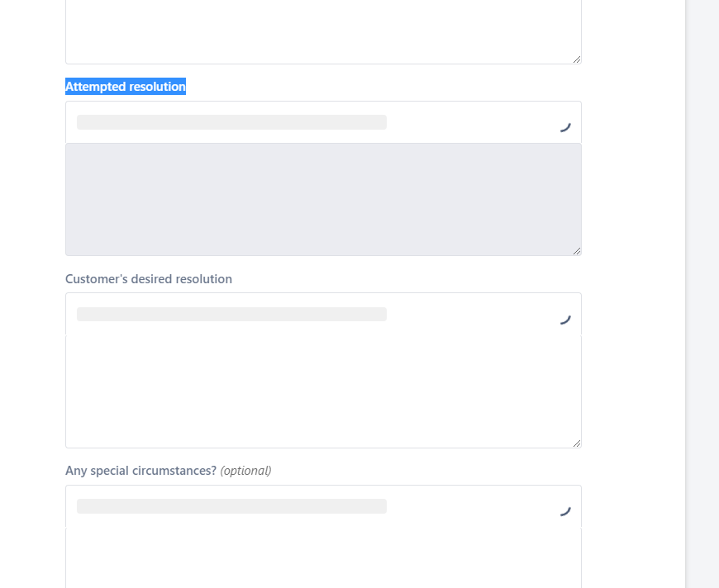The image size is (719, 588).
Task: Click the resize grip of the topmost textarea
Action: tap(577, 58)
